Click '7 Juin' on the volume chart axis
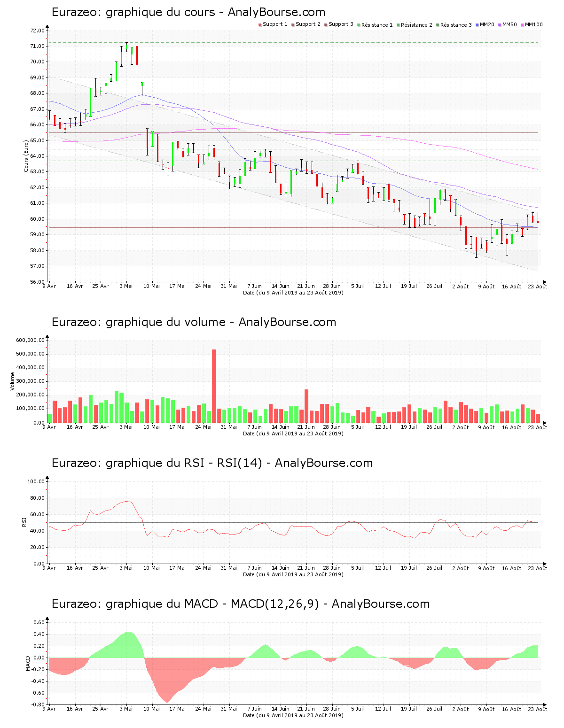The image size is (564, 728). tap(254, 427)
